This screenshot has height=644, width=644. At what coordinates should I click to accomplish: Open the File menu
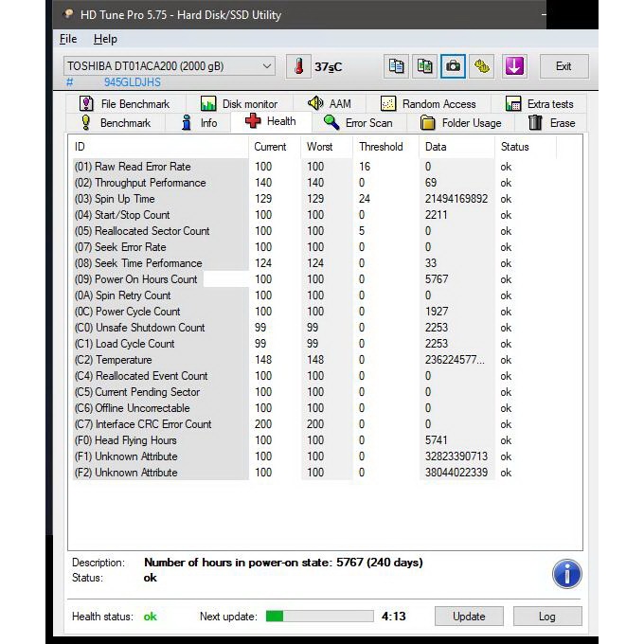coord(68,39)
